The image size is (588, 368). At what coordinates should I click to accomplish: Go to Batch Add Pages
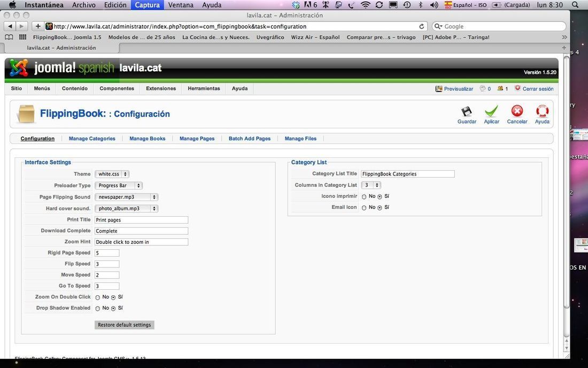(250, 139)
